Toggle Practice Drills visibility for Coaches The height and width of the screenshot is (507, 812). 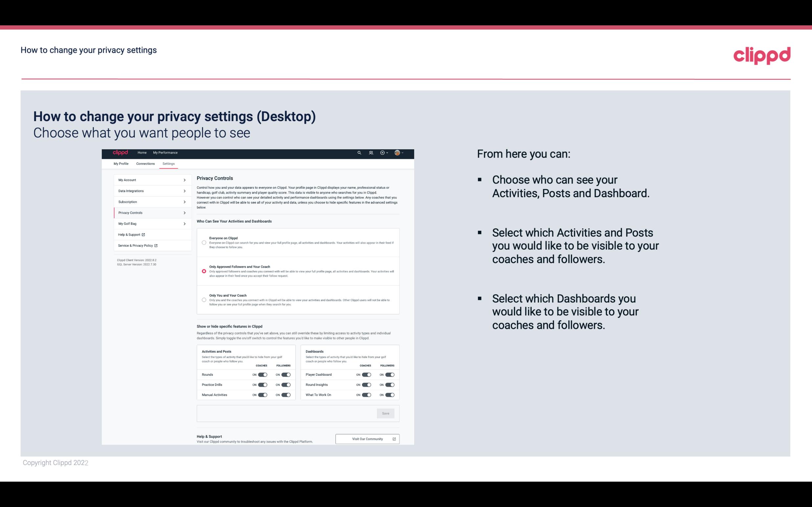(262, 385)
